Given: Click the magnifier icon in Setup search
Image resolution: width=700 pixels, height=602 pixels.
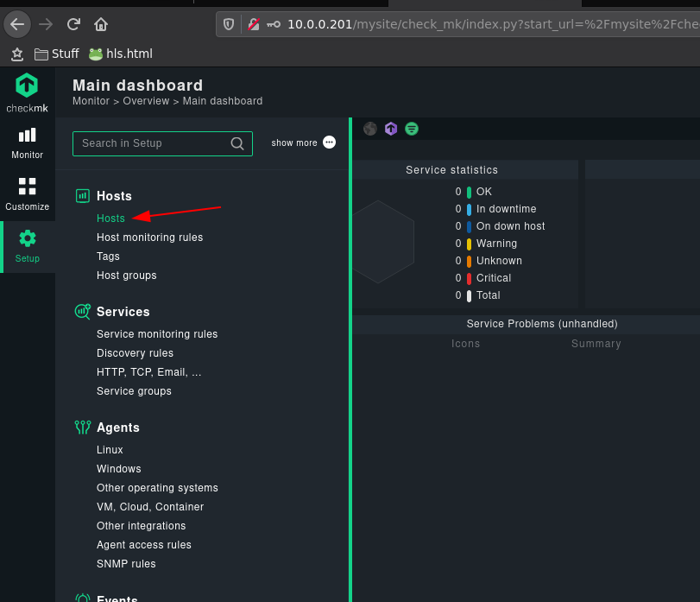Looking at the screenshot, I should (237, 143).
